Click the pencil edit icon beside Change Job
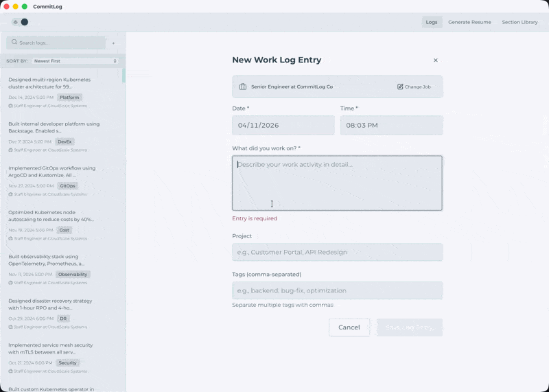The image size is (549, 392). 400,87
